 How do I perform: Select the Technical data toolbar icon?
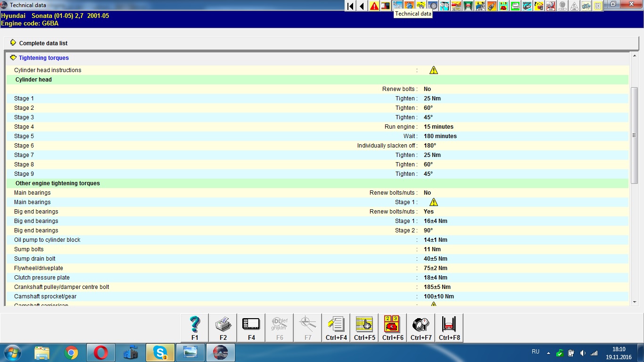398,6
